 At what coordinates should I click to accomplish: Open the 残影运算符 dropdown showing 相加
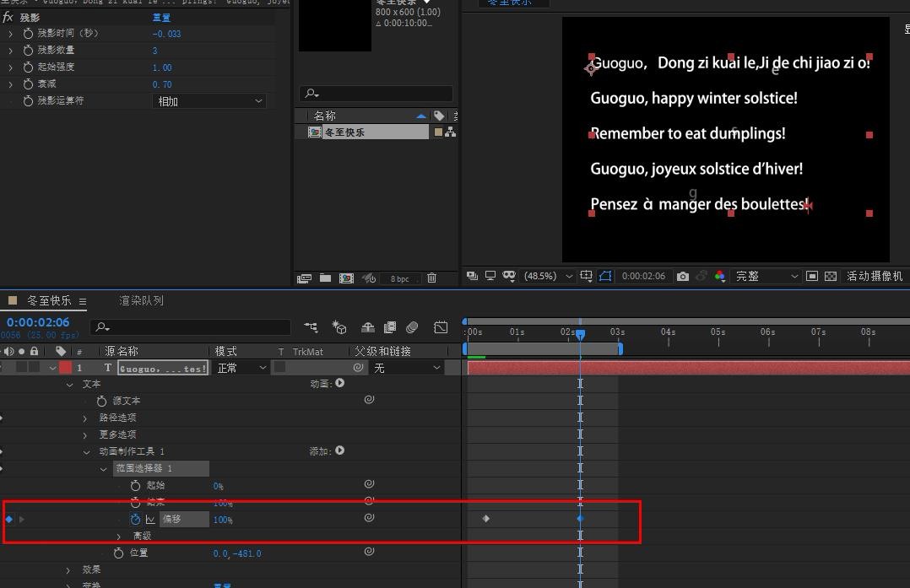209,101
